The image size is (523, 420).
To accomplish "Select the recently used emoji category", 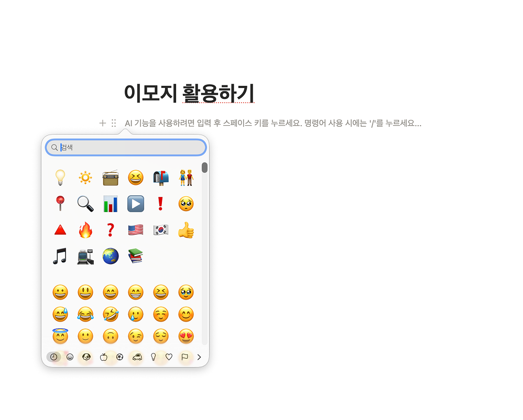I will click(53, 357).
